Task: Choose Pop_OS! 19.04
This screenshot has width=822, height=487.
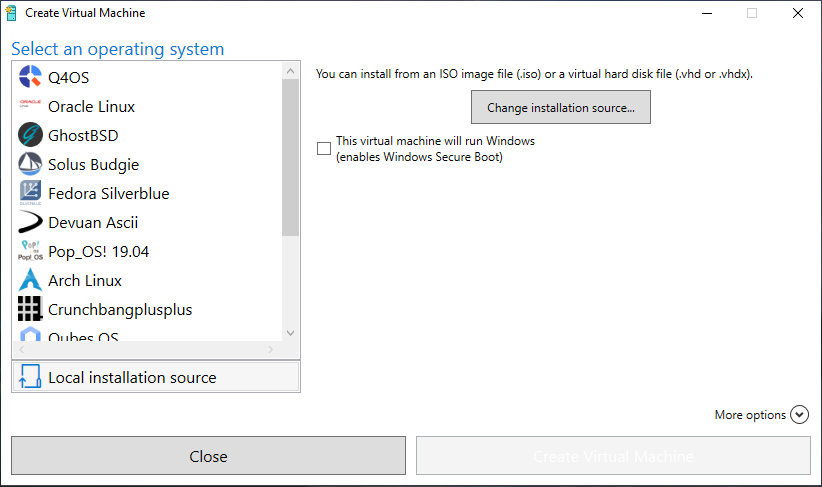Action: coord(147,251)
